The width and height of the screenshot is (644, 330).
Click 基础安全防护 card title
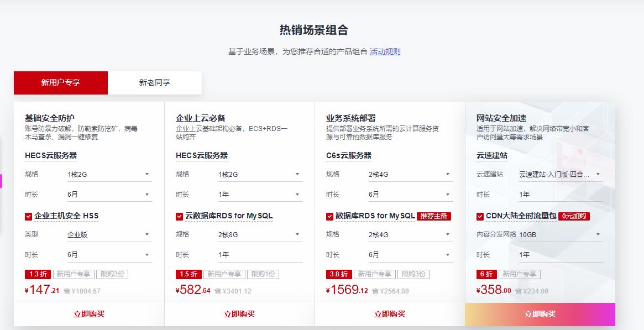click(50, 118)
